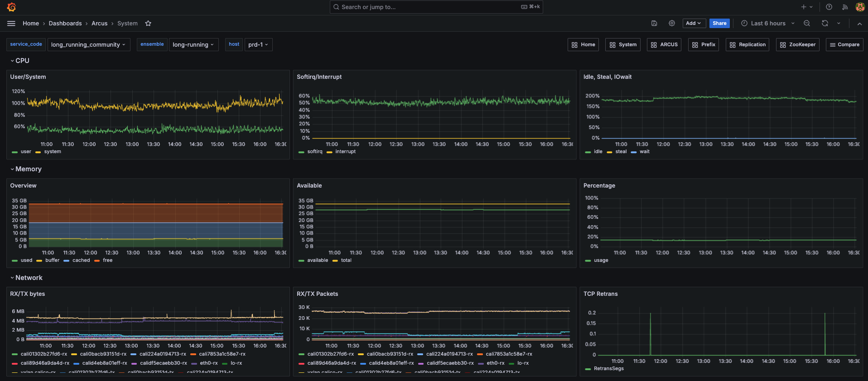Open the Last 6 hours time picker
868x381 pixels.
[x=768, y=24]
